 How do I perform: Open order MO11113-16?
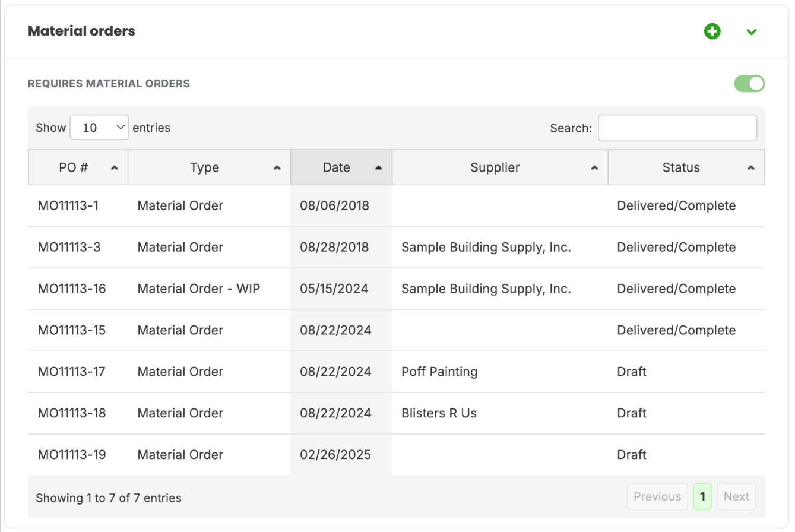point(72,289)
